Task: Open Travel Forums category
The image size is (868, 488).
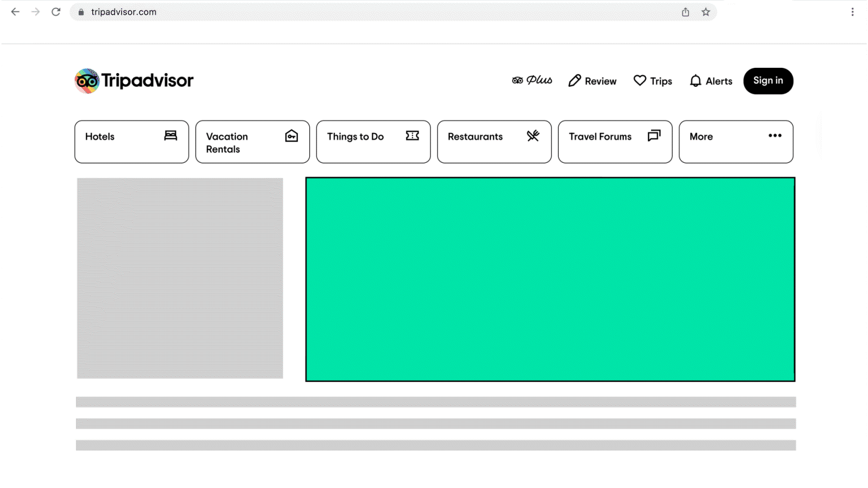Action: click(x=615, y=142)
